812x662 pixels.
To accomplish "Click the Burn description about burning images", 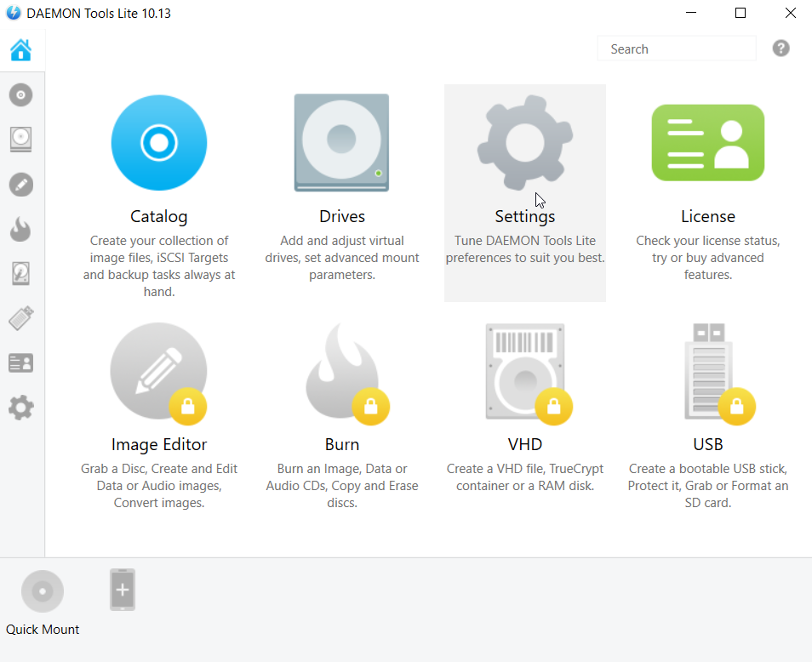I will click(x=342, y=486).
